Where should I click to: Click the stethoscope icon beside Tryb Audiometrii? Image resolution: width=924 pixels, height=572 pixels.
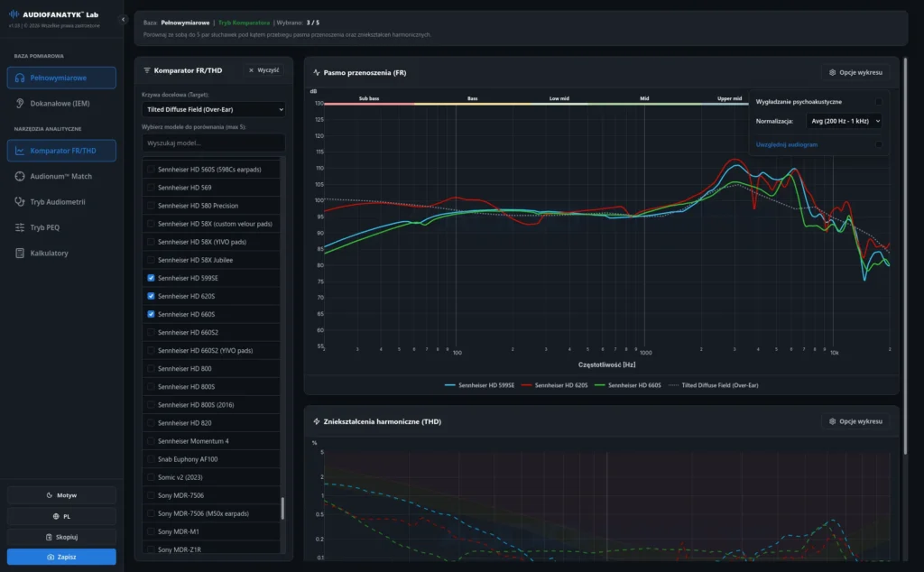20,201
